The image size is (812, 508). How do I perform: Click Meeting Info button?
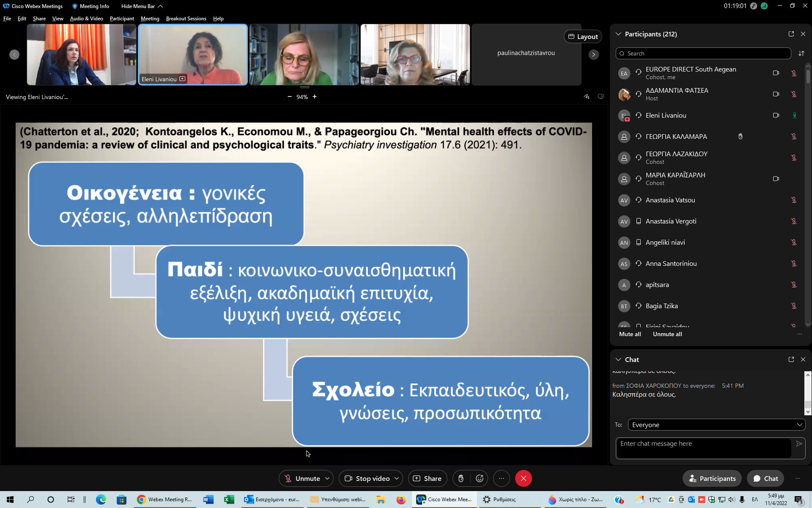coord(91,6)
